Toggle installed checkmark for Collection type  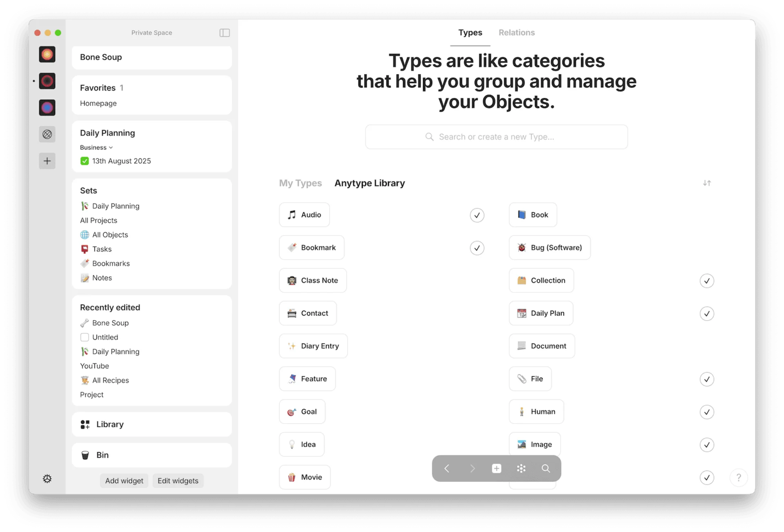pyautogui.click(x=707, y=281)
